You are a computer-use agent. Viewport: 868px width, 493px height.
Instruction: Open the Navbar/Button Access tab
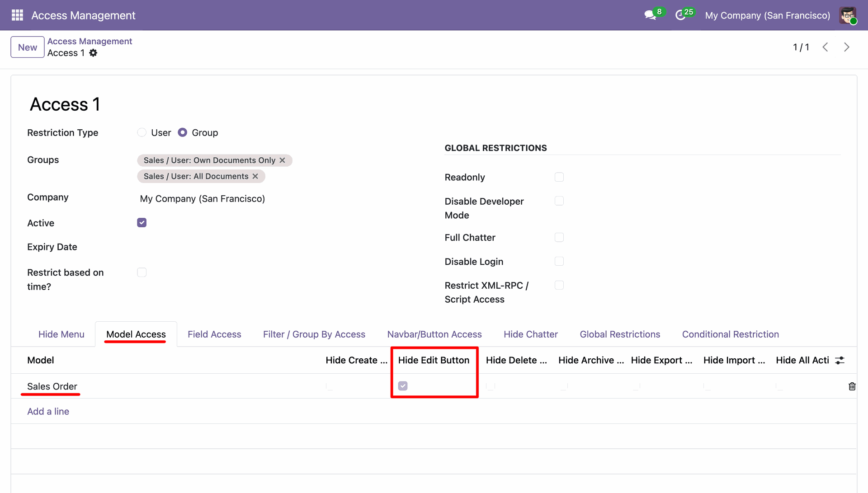click(434, 334)
